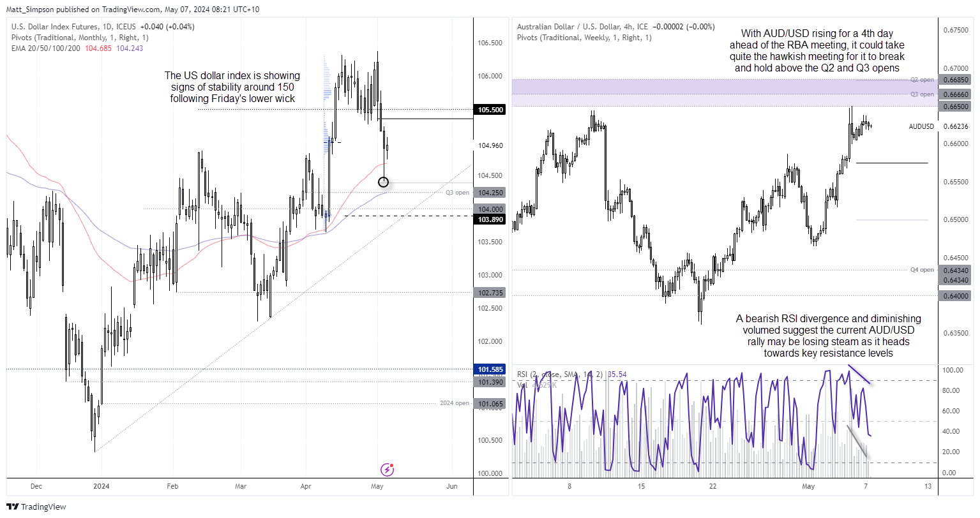Click the 0.64000 price label
This screenshot has width=980, height=518.
[x=955, y=295]
